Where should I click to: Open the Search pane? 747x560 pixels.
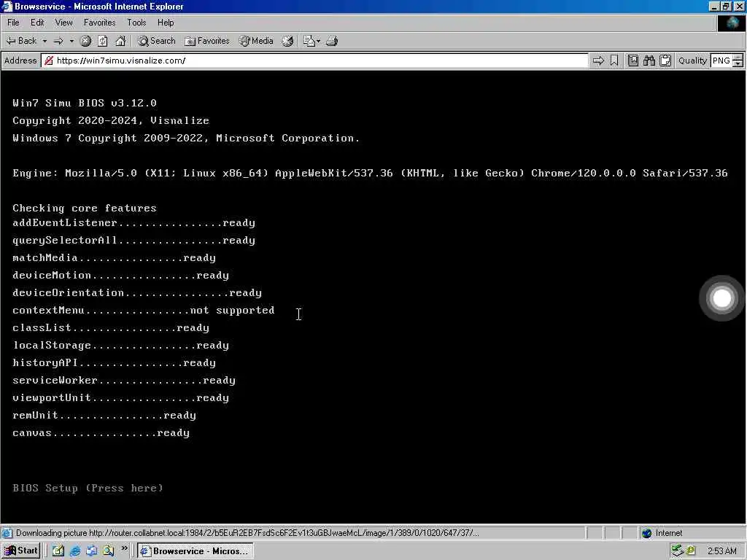(157, 41)
